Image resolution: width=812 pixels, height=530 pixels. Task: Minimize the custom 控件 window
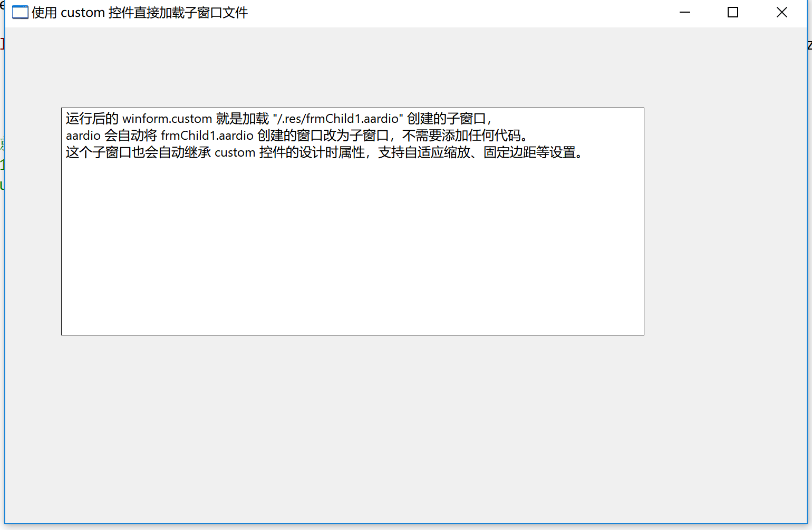pos(685,12)
